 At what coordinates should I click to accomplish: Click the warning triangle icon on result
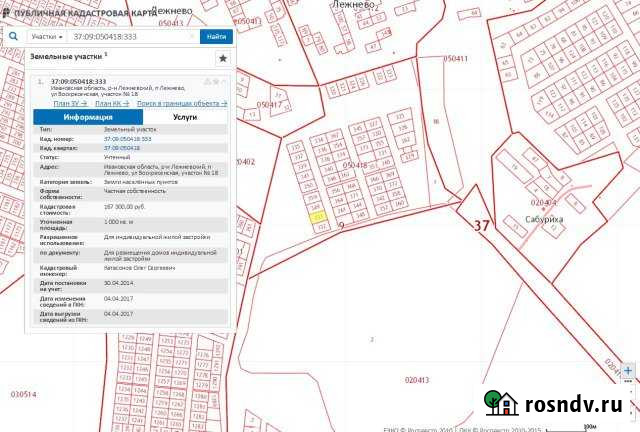coord(207,81)
